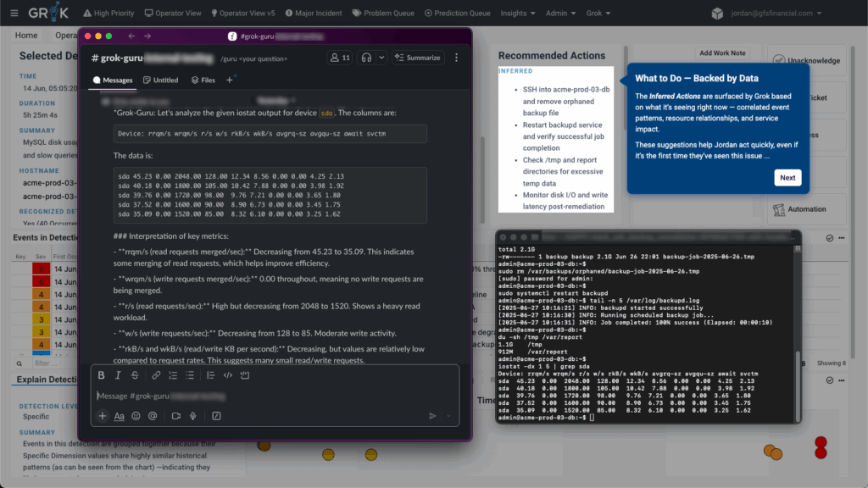Insert inline code formatting
This screenshot has width=868, height=488.
(x=227, y=375)
